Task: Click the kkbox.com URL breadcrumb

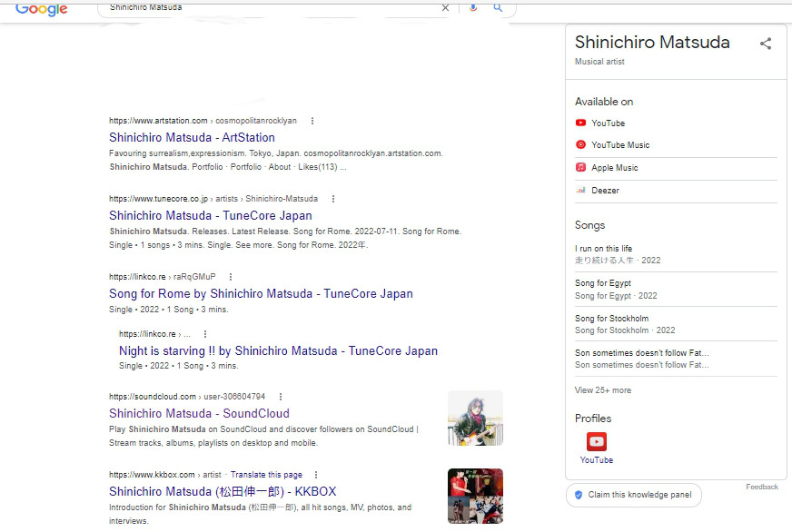Action: (x=164, y=475)
